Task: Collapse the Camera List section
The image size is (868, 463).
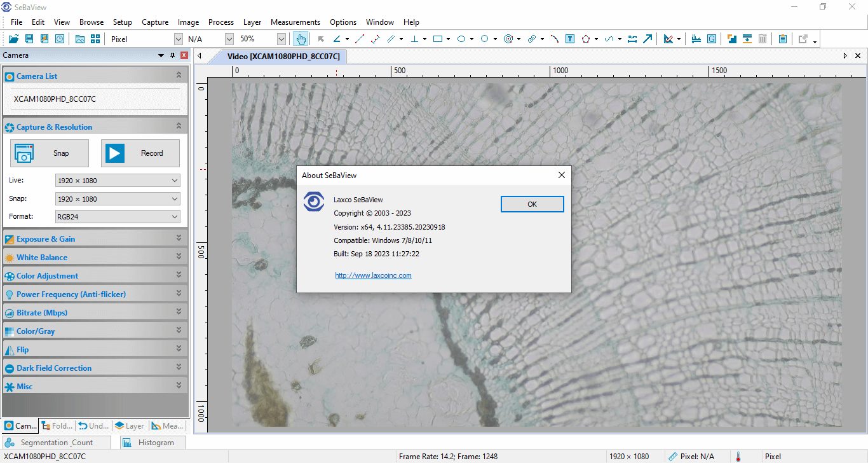Action: pyautogui.click(x=179, y=76)
